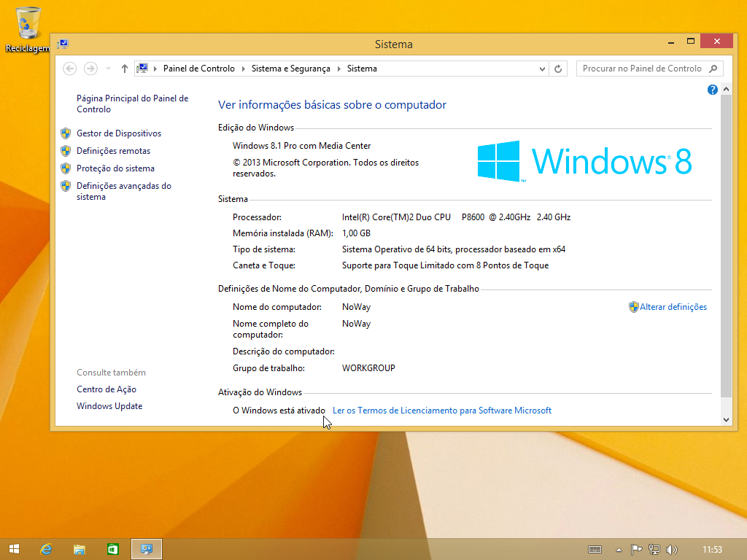This screenshot has height=560, width=747.
Task: Expand the chevron after Painel de Controlo
Action: (x=243, y=69)
